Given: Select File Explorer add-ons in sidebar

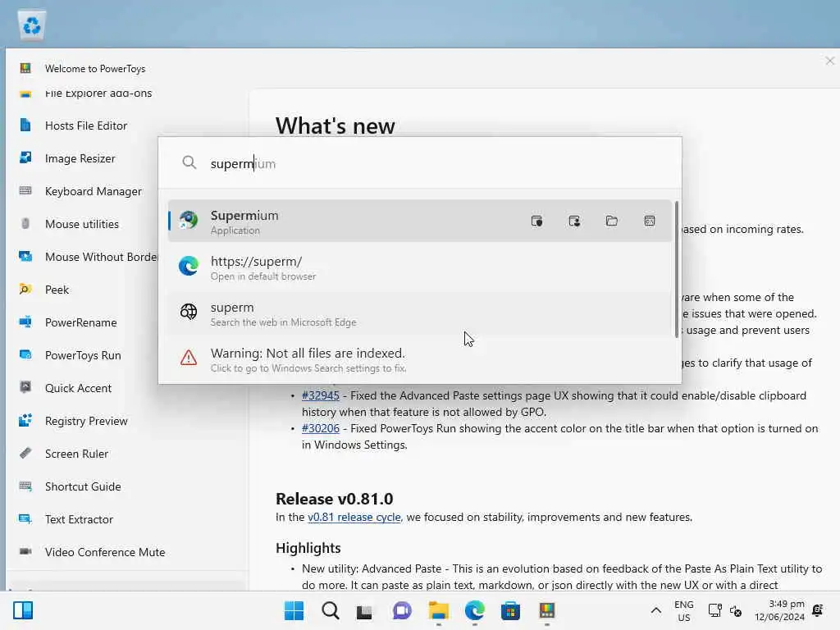Looking at the screenshot, I should tap(98, 94).
